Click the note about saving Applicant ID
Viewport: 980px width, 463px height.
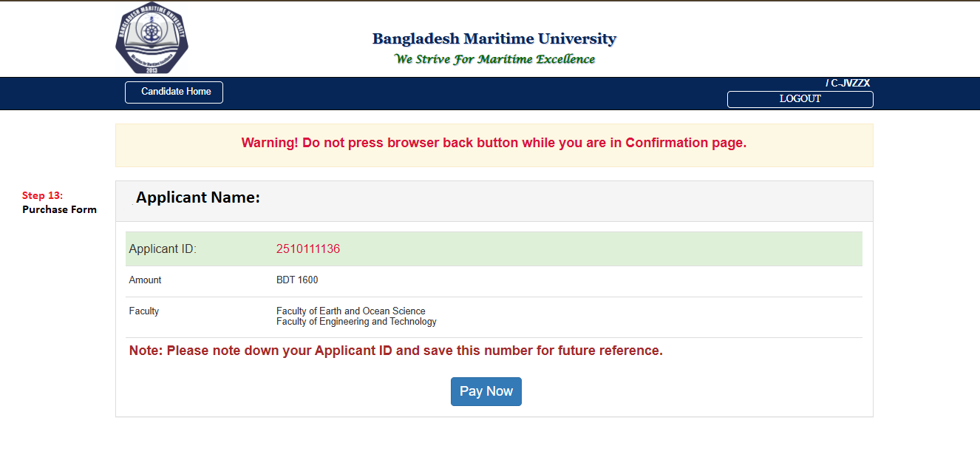(x=395, y=351)
